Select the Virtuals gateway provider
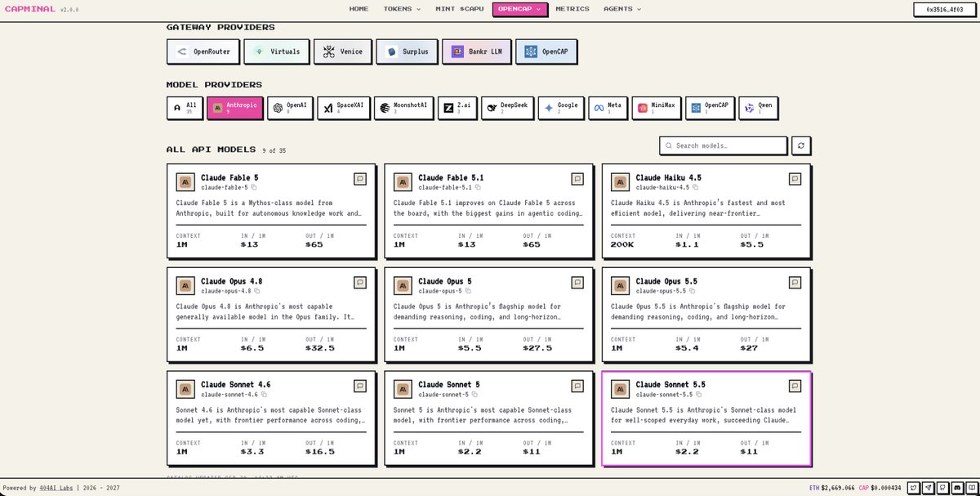Screen dimensions: 980x496 278,51
